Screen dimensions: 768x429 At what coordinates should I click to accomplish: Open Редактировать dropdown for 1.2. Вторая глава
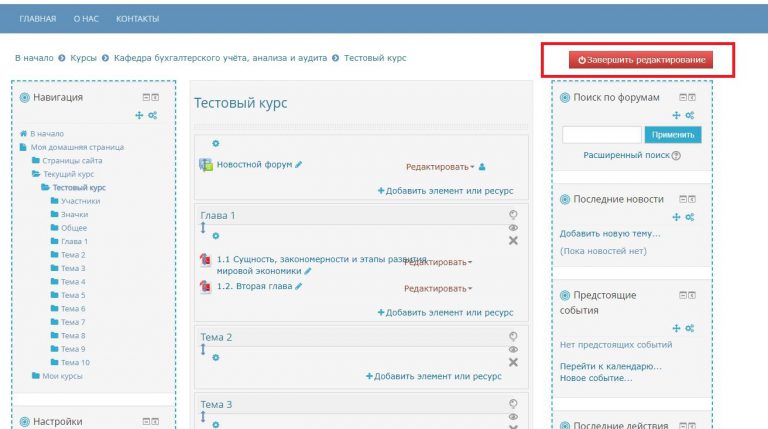coord(438,288)
